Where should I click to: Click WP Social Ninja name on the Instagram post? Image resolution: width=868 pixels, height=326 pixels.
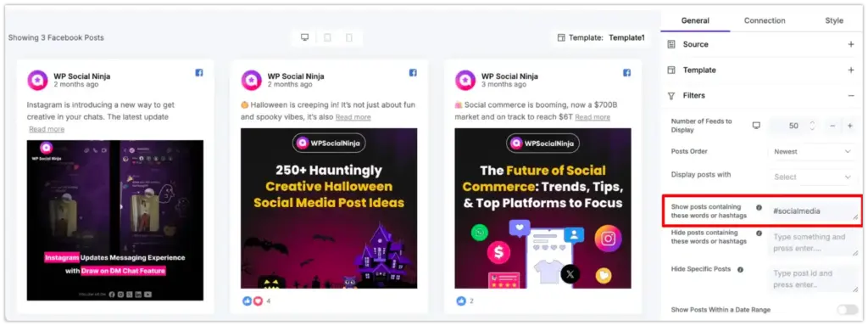click(x=82, y=76)
